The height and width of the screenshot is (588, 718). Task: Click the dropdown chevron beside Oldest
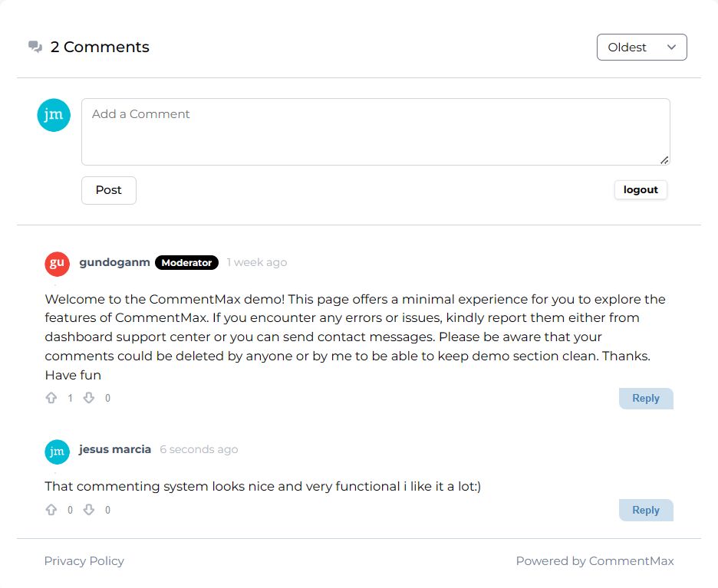673,47
